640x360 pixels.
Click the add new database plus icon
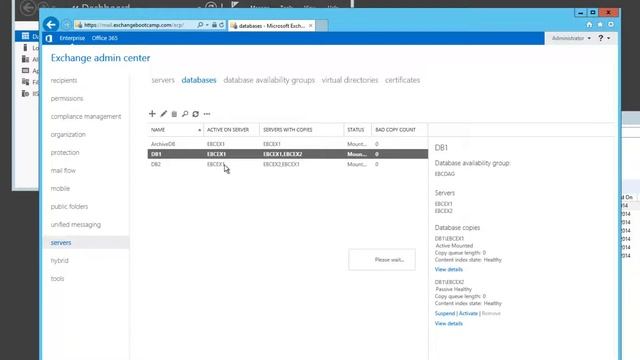coord(152,113)
